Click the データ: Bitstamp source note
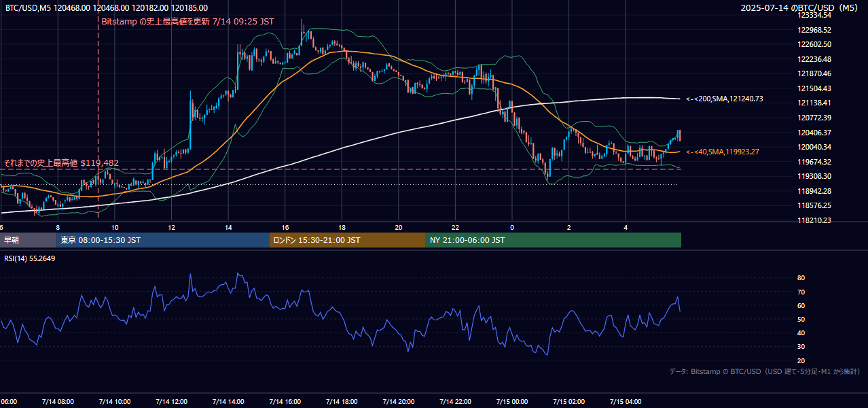Image resolution: width=868 pixels, height=408 pixels. [765, 371]
